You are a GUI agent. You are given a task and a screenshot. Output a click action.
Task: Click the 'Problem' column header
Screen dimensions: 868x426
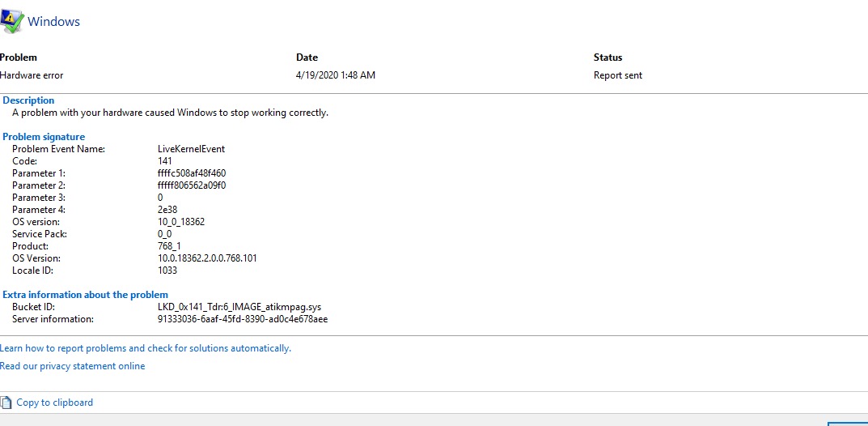pyautogui.click(x=19, y=57)
